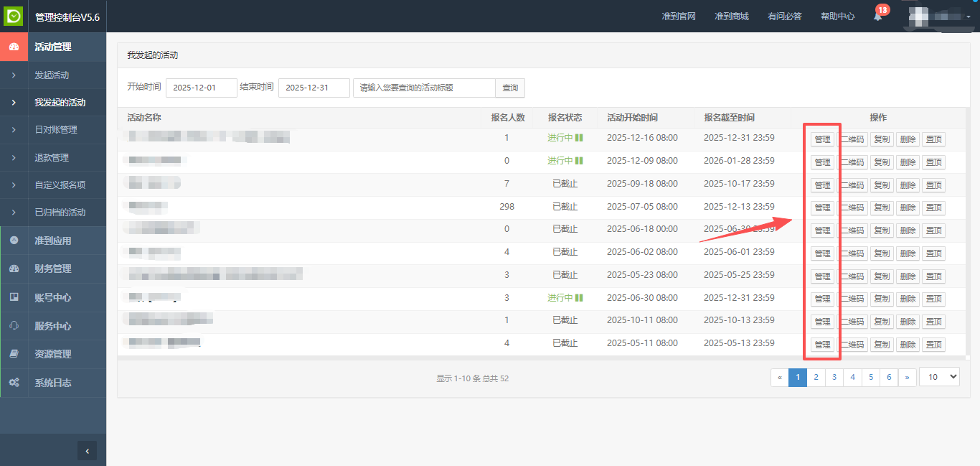Click the 活动管理 dashboard icon
The image size is (980, 466).
tap(14, 47)
